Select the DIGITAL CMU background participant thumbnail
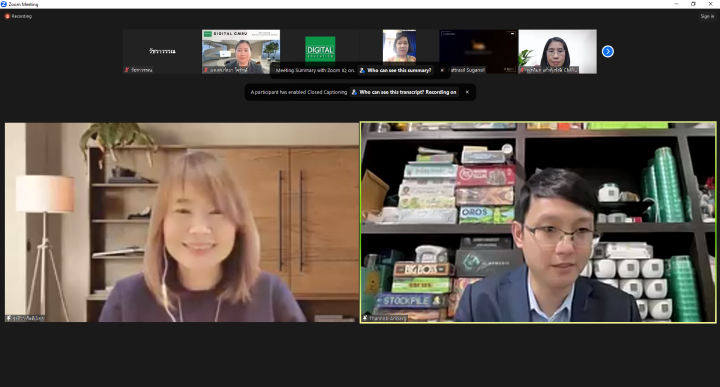Viewport: 720px width, 387px height. pos(241,51)
